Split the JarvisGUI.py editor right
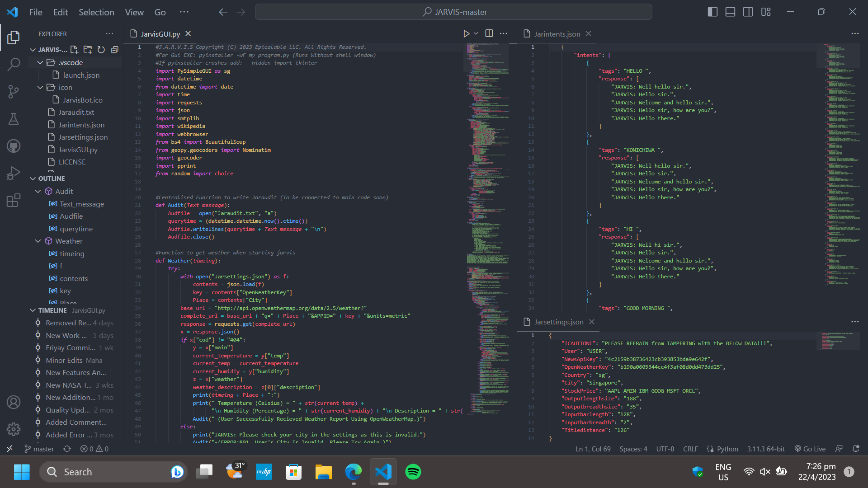 (489, 33)
